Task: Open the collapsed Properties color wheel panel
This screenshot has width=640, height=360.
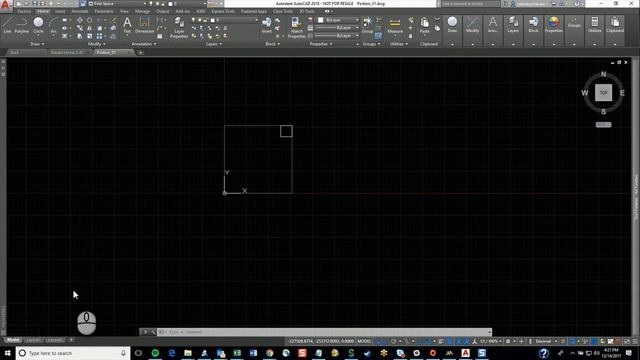Action: coord(554,31)
